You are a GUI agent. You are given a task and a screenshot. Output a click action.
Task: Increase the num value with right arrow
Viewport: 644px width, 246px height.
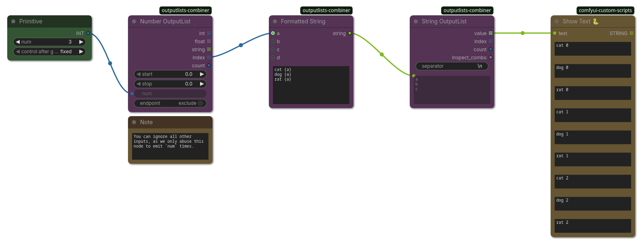[81, 42]
